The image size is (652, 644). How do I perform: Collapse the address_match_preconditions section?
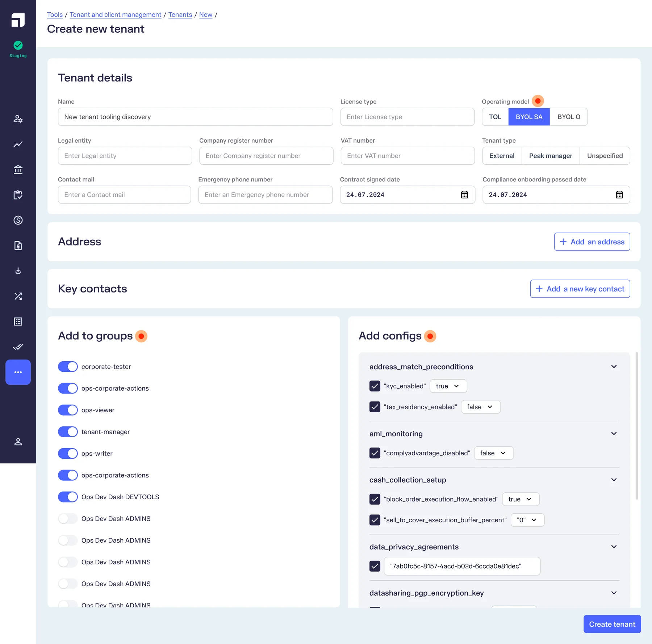coord(614,367)
